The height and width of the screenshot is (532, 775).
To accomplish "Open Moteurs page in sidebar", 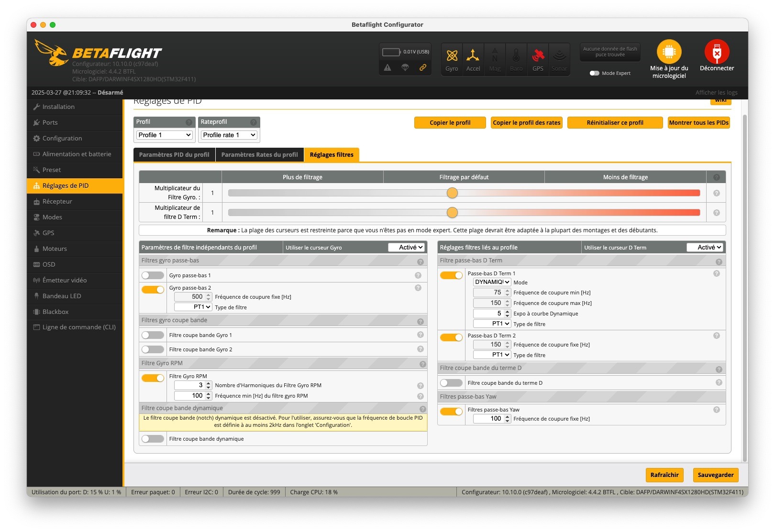I will [75, 249].
